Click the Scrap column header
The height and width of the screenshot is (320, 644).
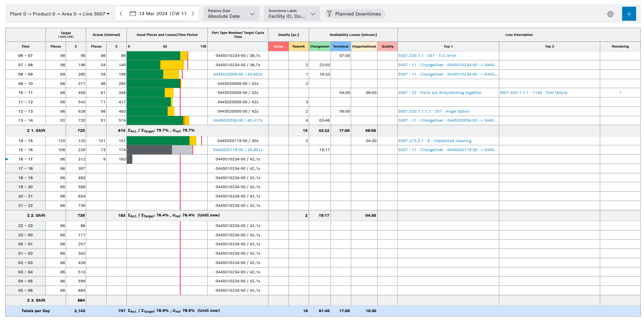point(278,46)
